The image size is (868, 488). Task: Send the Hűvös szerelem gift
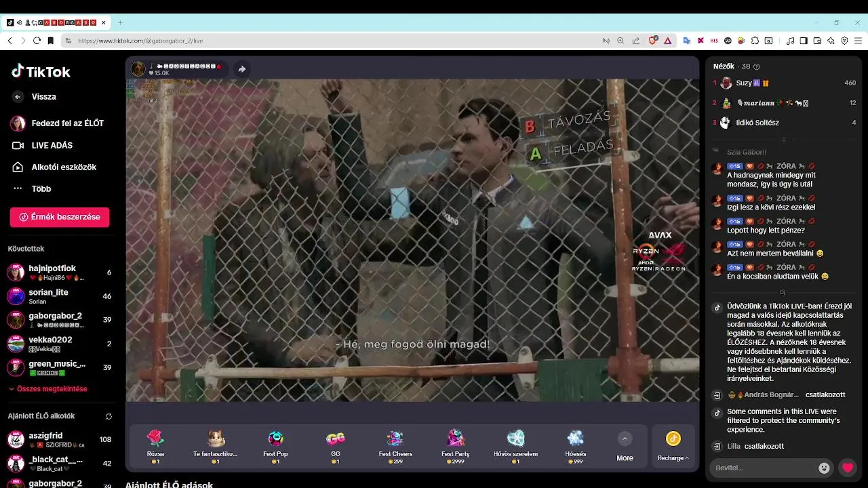(x=515, y=445)
